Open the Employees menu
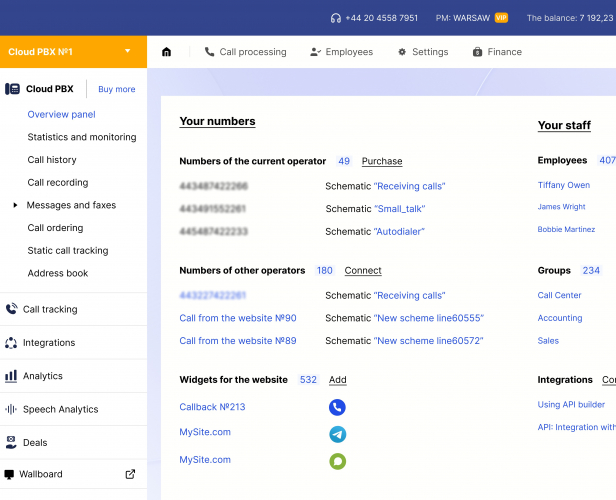 coord(341,52)
